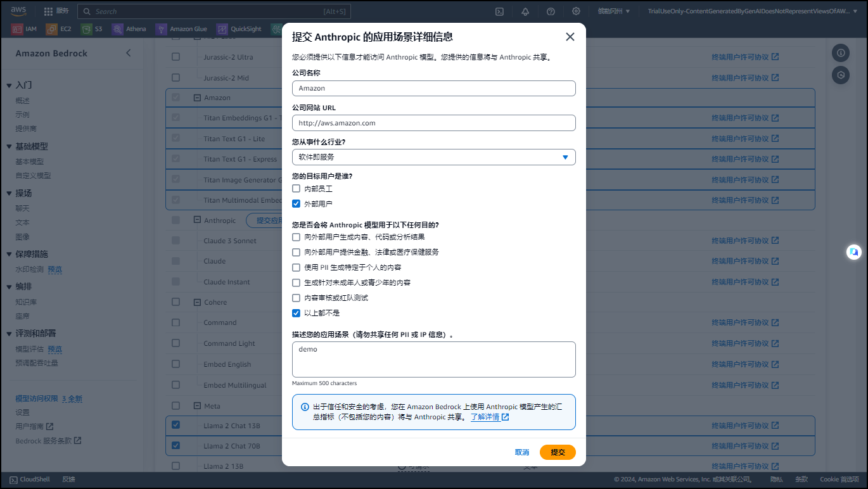
Task: Open the region selector dropdown in header
Action: (614, 11)
